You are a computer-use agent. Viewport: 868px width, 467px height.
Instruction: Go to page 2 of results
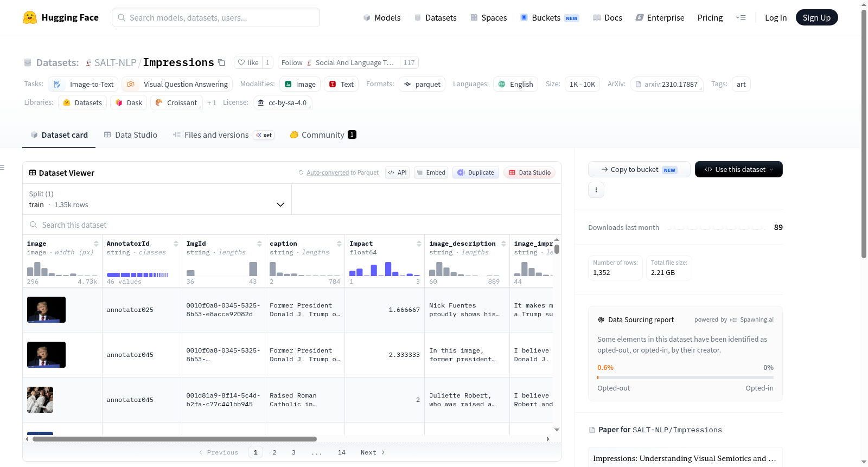275,452
